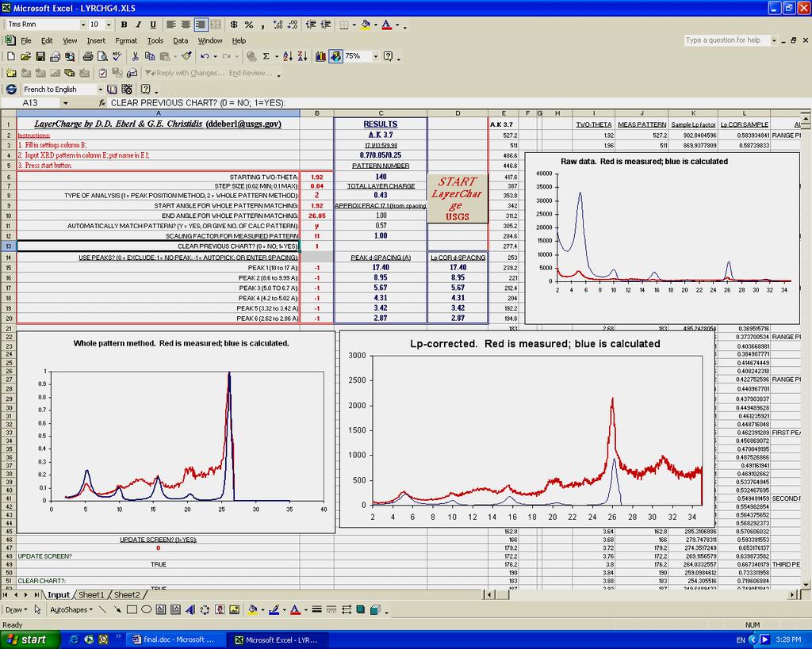Apply the red Font Color in the Formatting toolbar

click(387, 25)
